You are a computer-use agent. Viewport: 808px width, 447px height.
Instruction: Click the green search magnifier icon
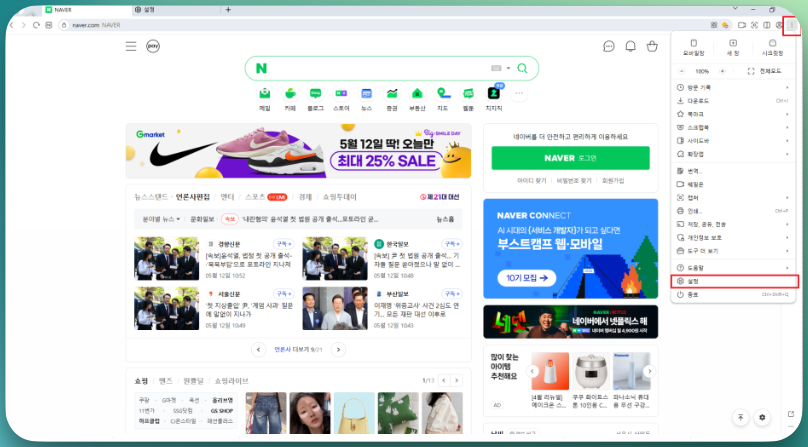coord(522,69)
